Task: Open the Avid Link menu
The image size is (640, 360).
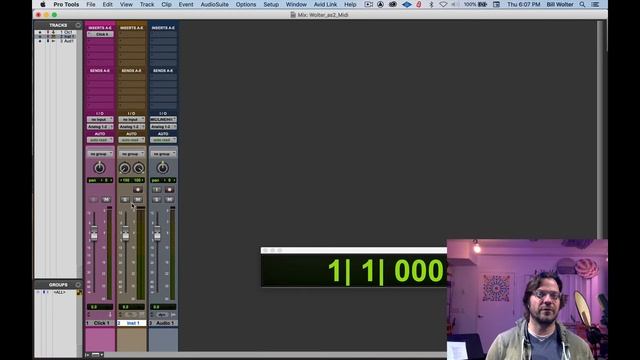Action: (325, 4)
